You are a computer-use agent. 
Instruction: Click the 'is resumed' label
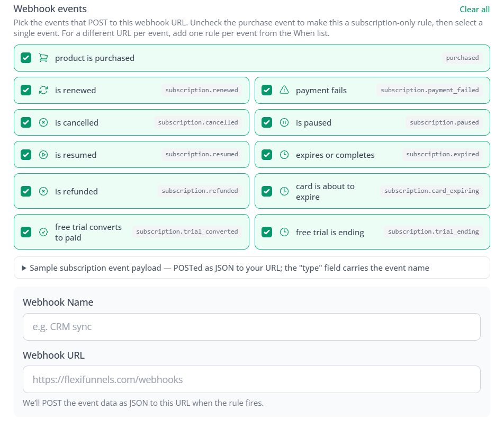tap(76, 155)
